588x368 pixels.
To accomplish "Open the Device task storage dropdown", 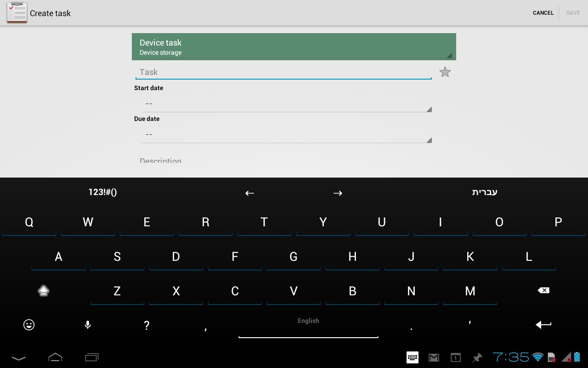I will coord(294,47).
